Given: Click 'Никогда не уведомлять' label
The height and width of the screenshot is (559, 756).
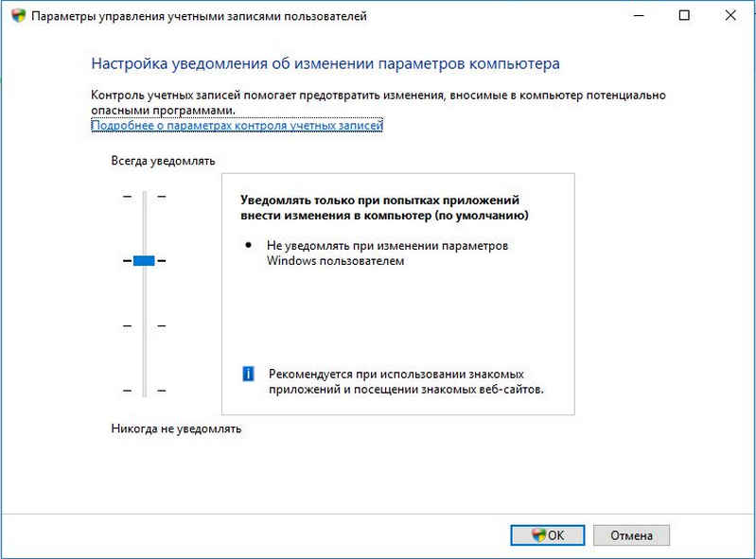Looking at the screenshot, I should click(x=176, y=428).
